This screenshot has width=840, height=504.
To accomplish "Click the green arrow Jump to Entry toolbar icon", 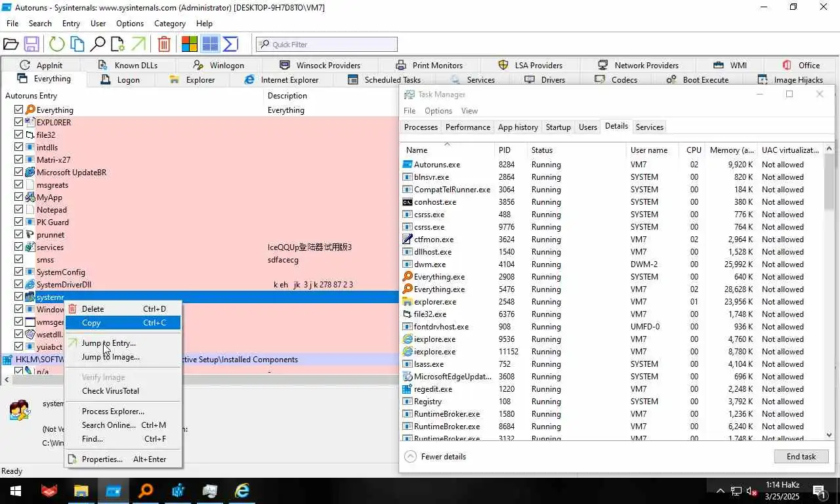I will click(x=138, y=44).
